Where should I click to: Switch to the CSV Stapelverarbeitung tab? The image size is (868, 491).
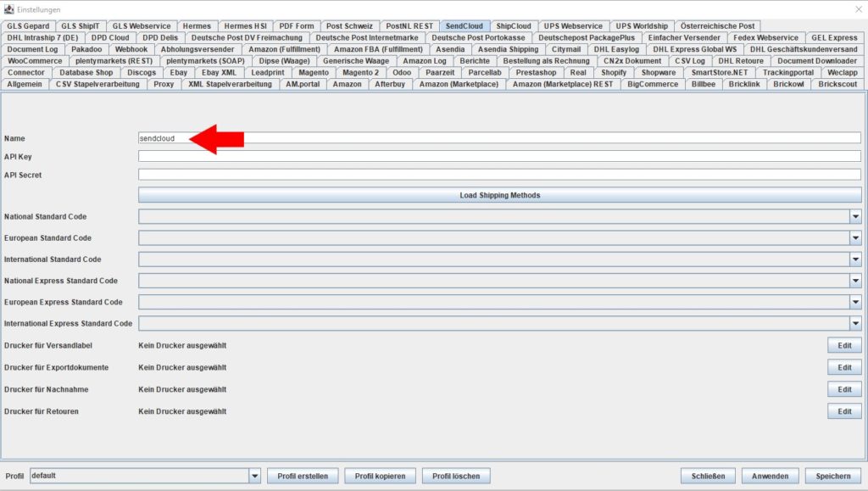tap(98, 84)
